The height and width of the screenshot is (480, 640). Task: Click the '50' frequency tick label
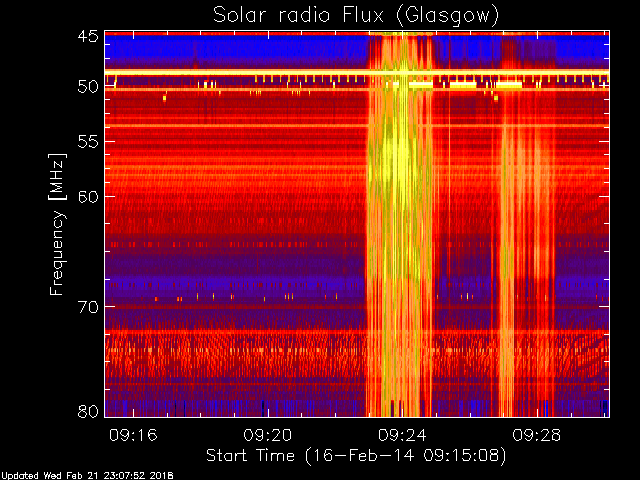click(88, 87)
